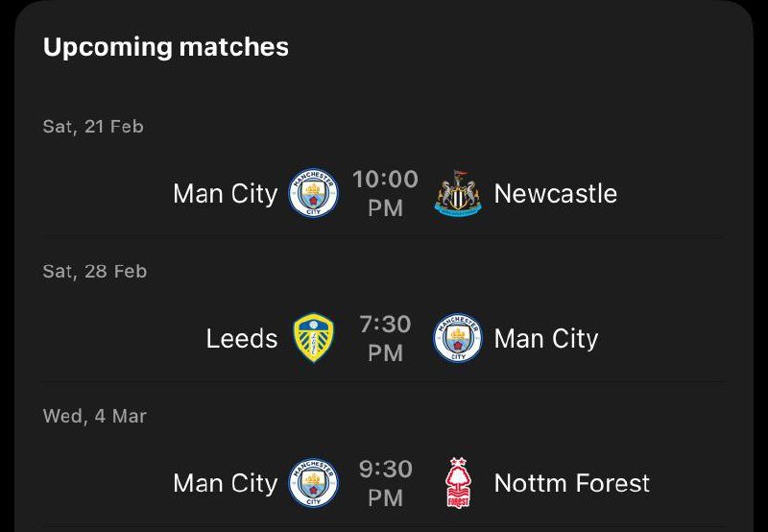
Task: Click Man City crest in Leeds fixture
Action: 457,338
